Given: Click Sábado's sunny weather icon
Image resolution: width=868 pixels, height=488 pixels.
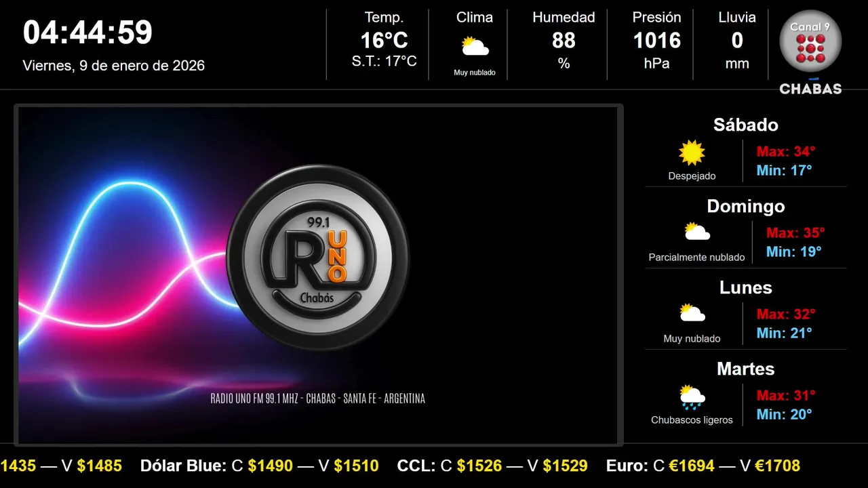Looking at the screenshot, I should pos(692,153).
